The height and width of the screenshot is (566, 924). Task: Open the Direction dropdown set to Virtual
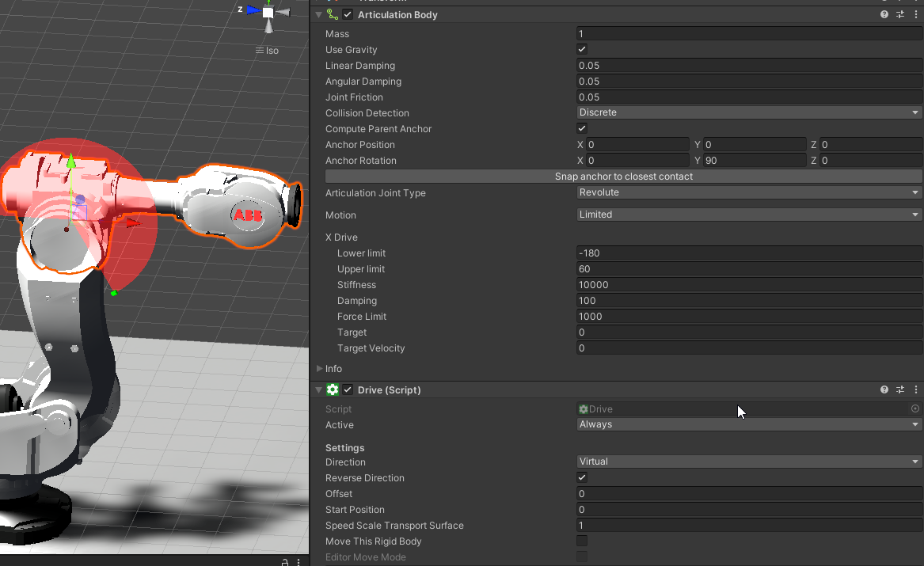(749, 462)
